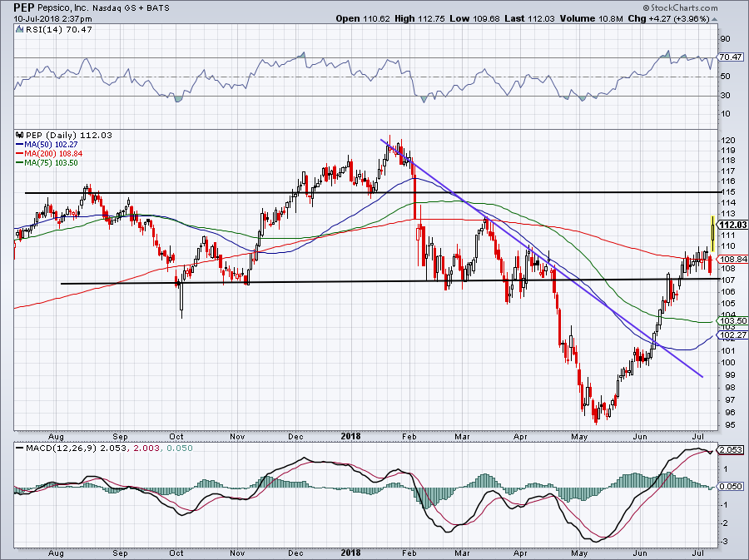Click the purple downtrend line on price chart

pyautogui.click(x=542, y=258)
